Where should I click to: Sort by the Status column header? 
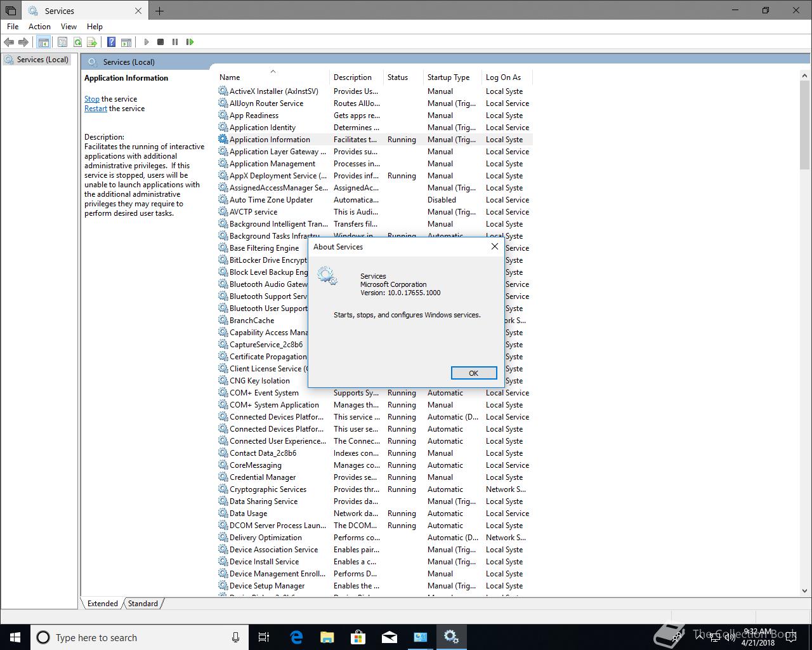click(x=403, y=77)
